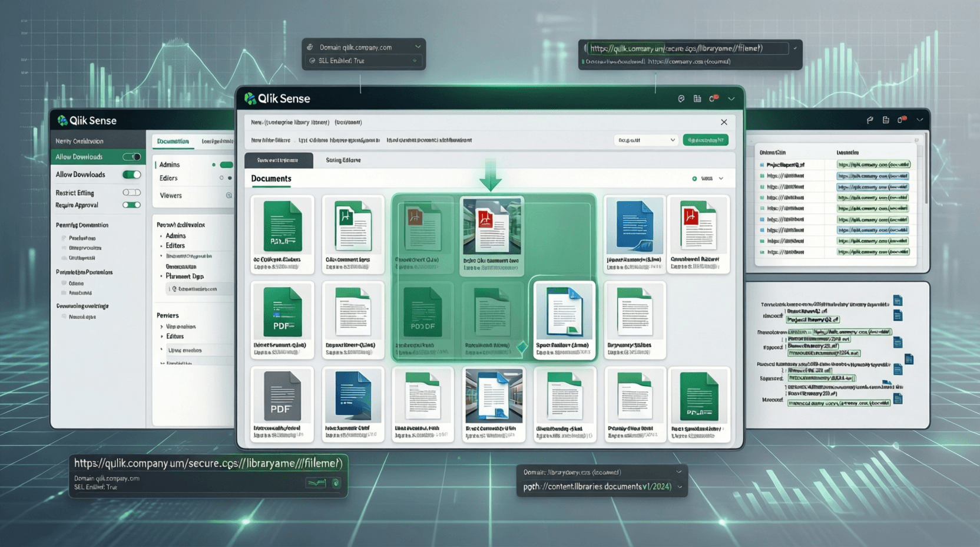
Task: Open notifications icon with red dot in center window
Action: tap(714, 98)
